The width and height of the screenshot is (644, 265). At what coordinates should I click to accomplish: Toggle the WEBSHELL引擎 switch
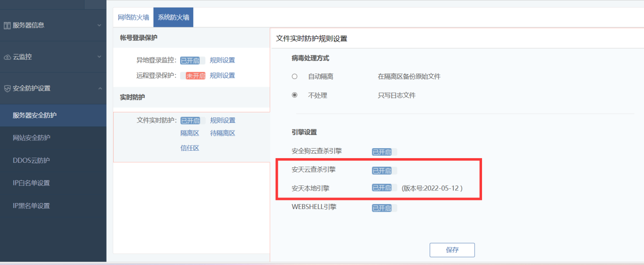pyautogui.click(x=384, y=208)
